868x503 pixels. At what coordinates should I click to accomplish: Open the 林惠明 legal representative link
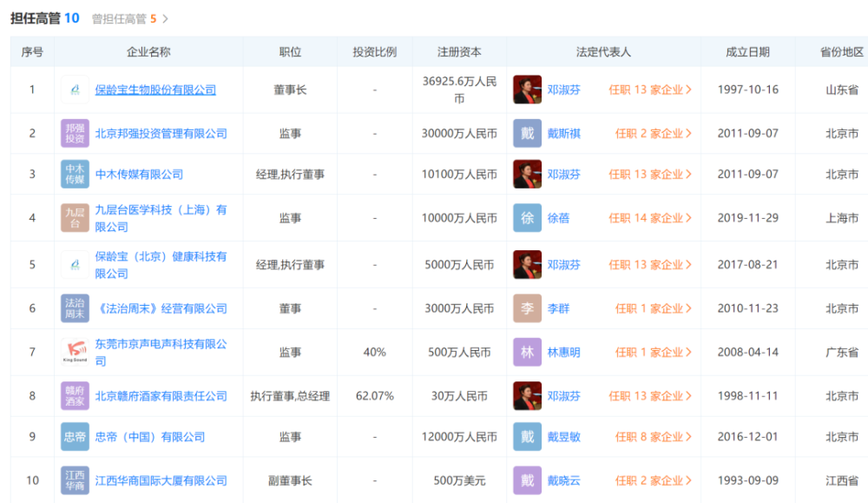(x=563, y=352)
